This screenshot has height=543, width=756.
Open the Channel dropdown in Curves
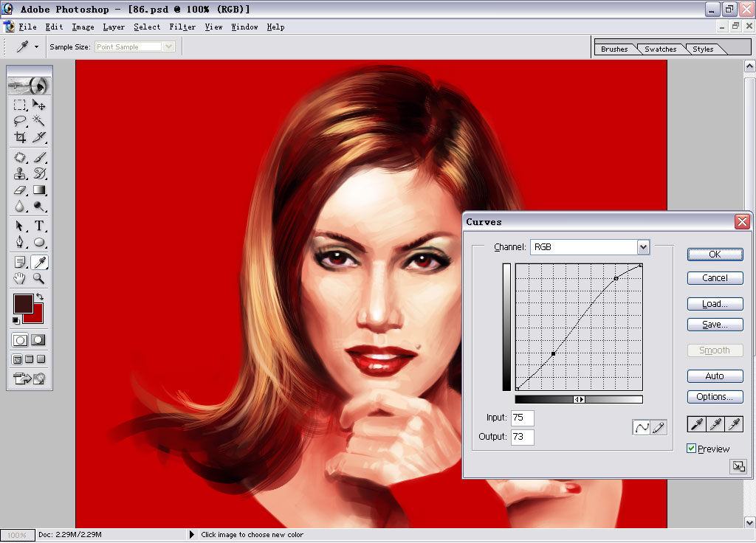pyautogui.click(x=643, y=247)
